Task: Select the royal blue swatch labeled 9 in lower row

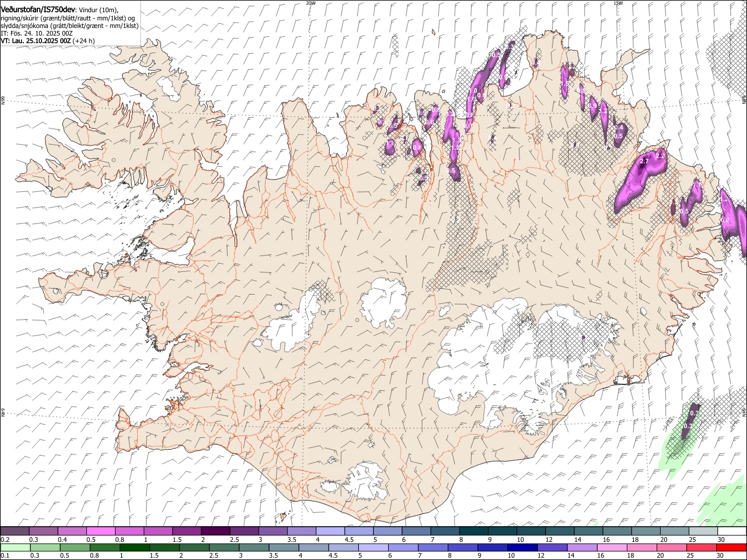Action: [492, 547]
